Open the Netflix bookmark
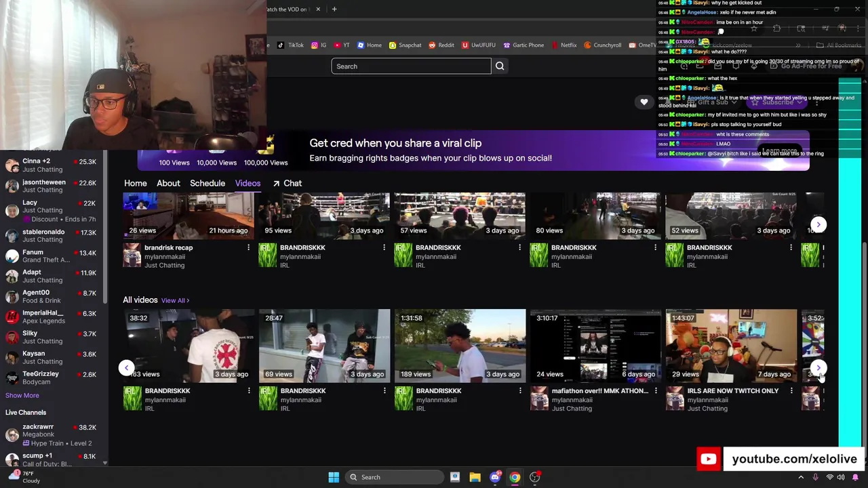This screenshot has width=868, height=488. click(564, 45)
